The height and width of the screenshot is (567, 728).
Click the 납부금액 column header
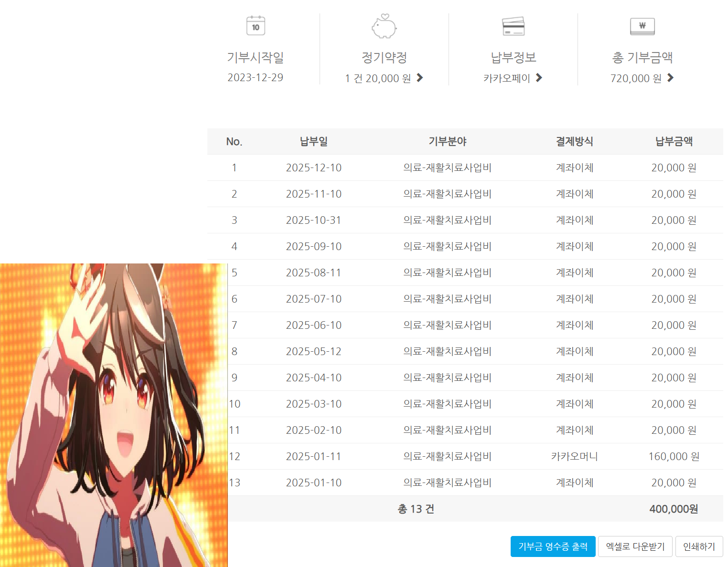click(674, 141)
